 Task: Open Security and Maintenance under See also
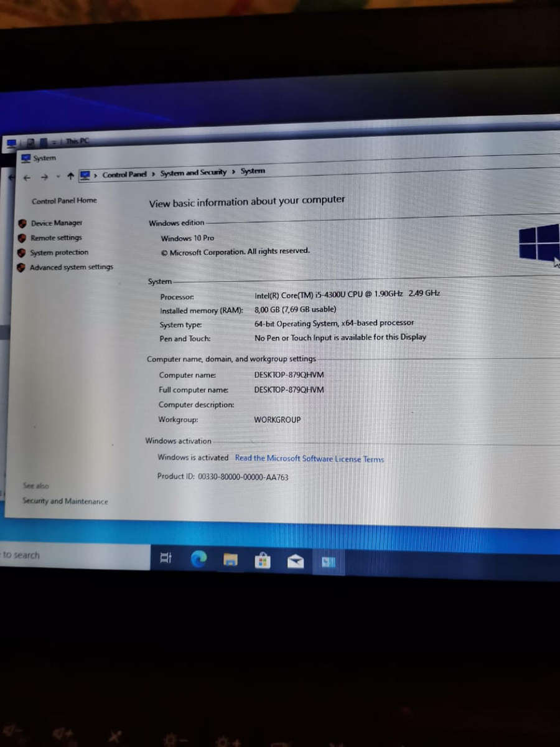(65, 501)
